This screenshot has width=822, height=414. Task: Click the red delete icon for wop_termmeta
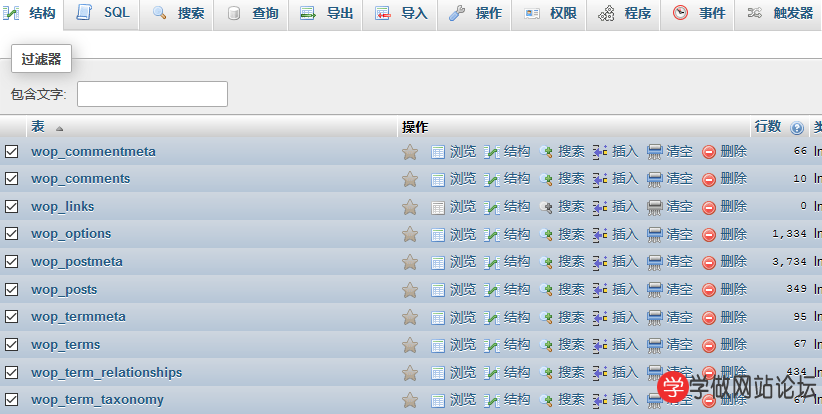point(709,317)
